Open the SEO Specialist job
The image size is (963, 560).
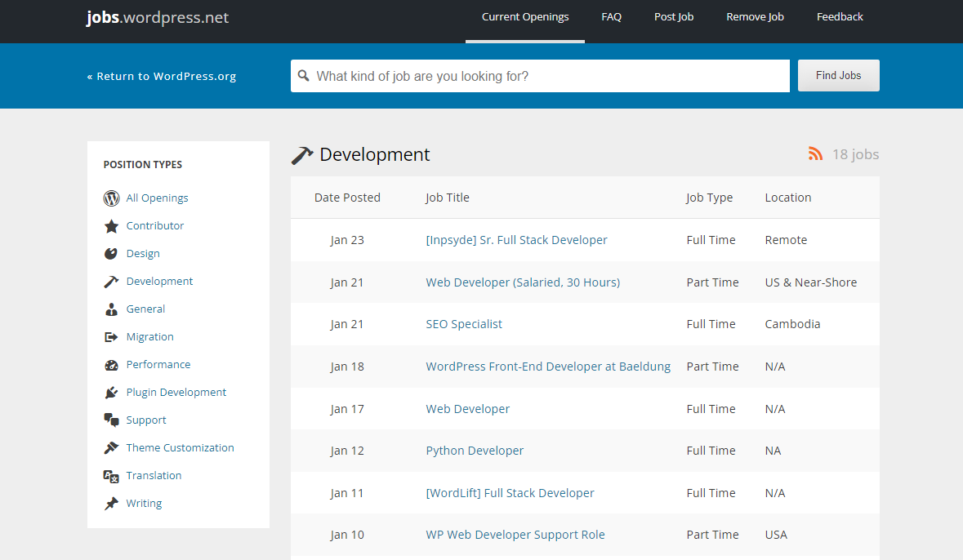pyautogui.click(x=464, y=324)
